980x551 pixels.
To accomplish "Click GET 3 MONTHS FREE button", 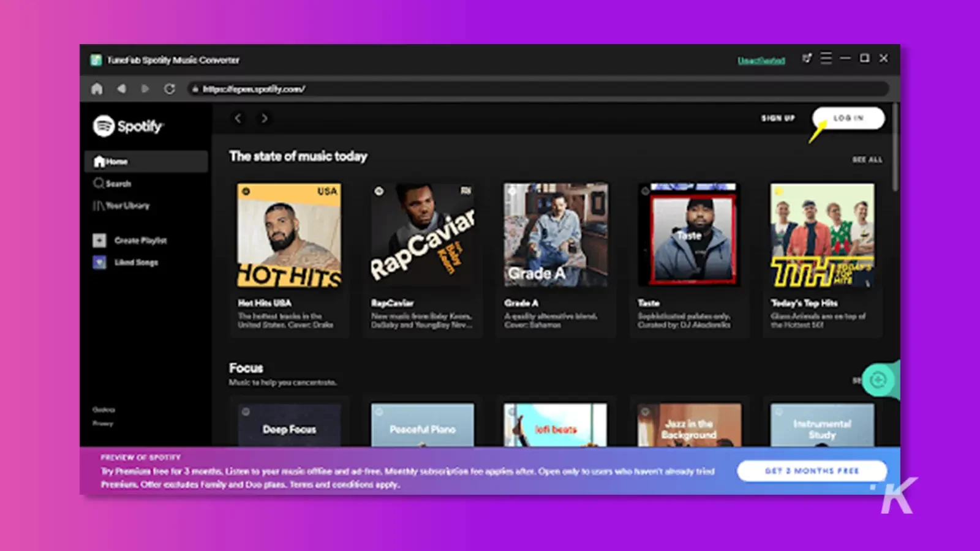I will tap(812, 471).
